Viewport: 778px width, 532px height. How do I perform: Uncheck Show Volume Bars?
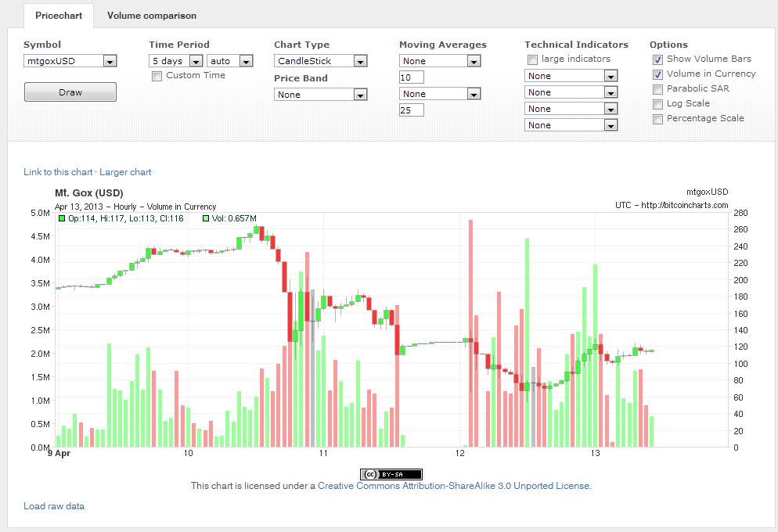pyautogui.click(x=658, y=60)
